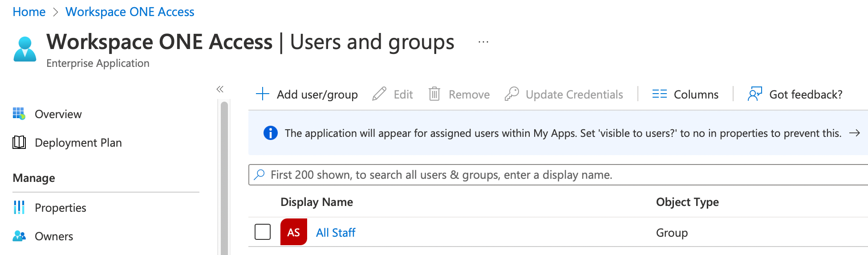The height and width of the screenshot is (255, 868).
Task: Click the Add user/group plus icon
Action: [263, 94]
